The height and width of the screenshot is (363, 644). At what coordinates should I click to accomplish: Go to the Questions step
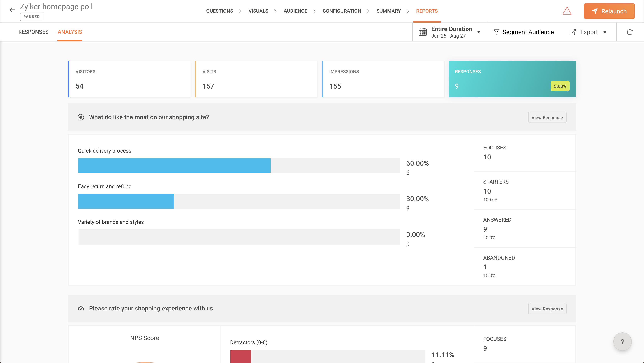219,11
